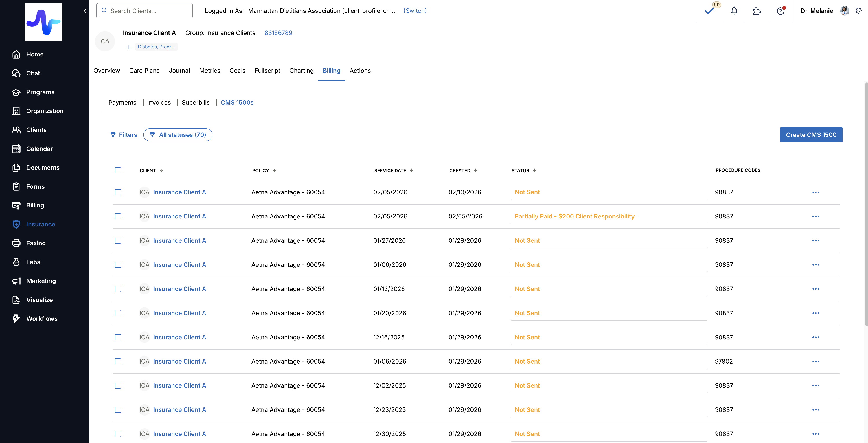Viewport: 868px width, 443px height.
Task: Click the puzzle piece integrations icon
Action: [x=757, y=11]
